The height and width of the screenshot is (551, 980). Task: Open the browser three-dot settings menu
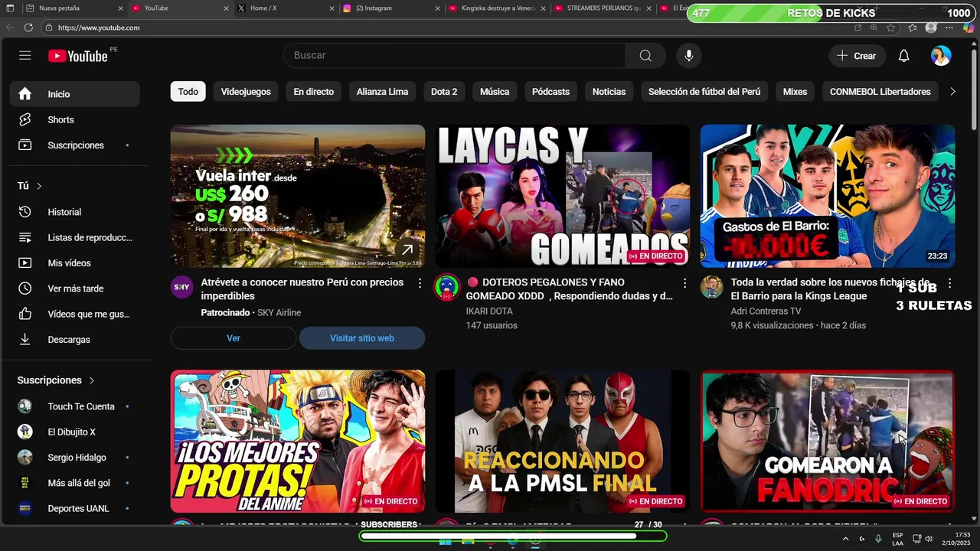click(x=949, y=28)
